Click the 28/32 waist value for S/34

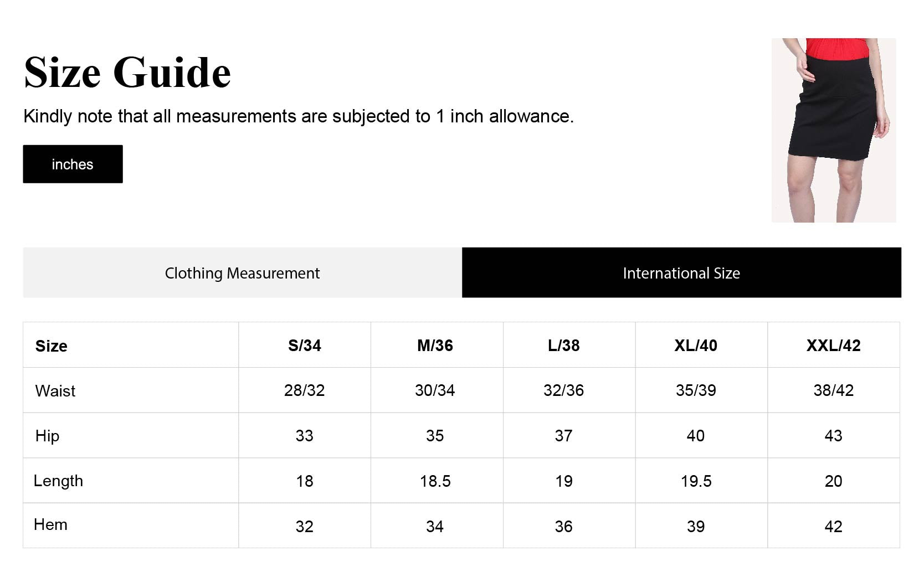pos(304,390)
